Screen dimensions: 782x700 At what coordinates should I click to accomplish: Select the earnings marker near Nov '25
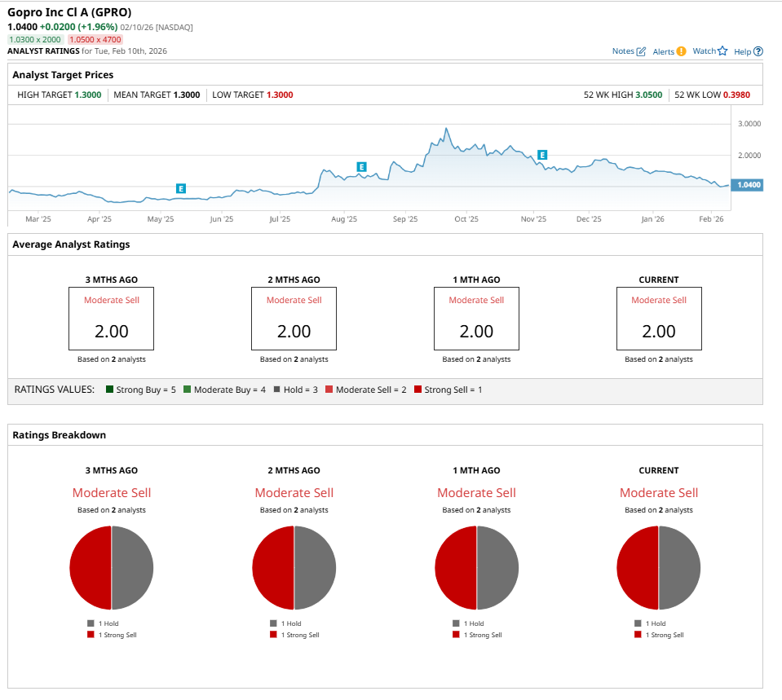[x=542, y=155]
